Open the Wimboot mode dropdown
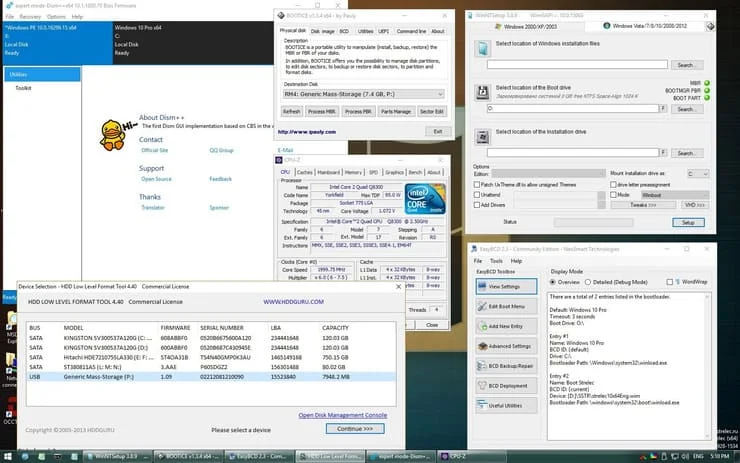 click(x=675, y=195)
